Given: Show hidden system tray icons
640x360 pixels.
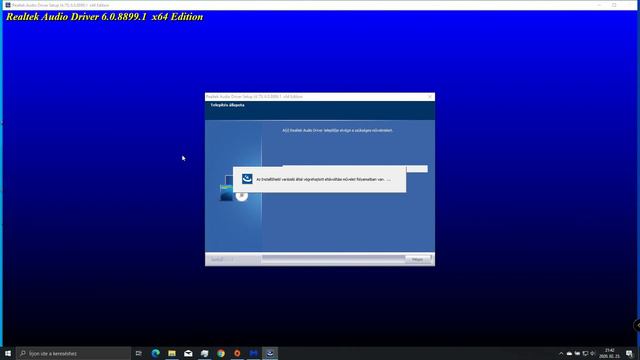Looking at the screenshot, I should click(561, 353).
